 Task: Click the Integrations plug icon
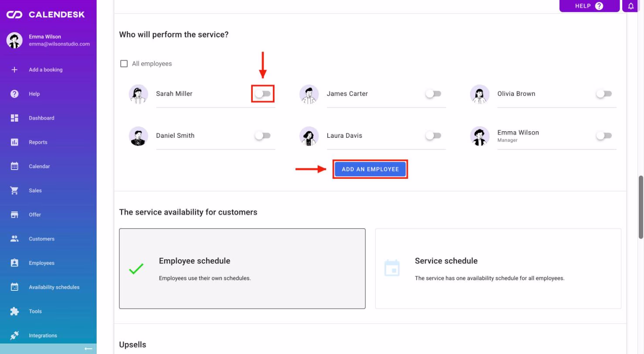pyautogui.click(x=14, y=335)
